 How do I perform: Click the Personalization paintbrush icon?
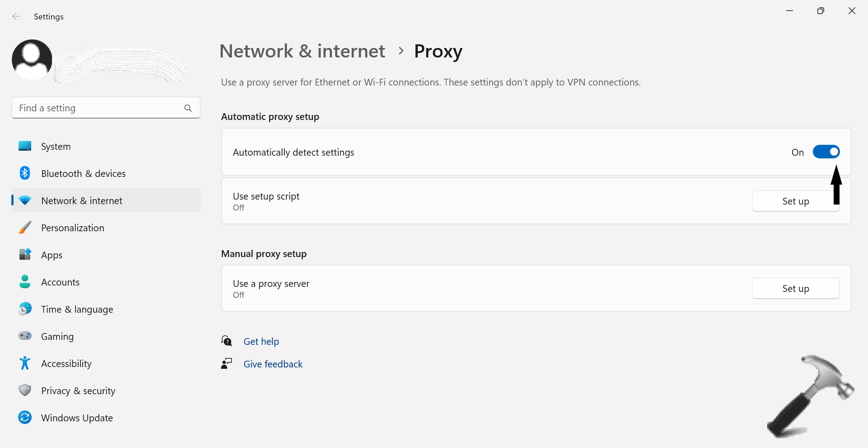(25, 228)
